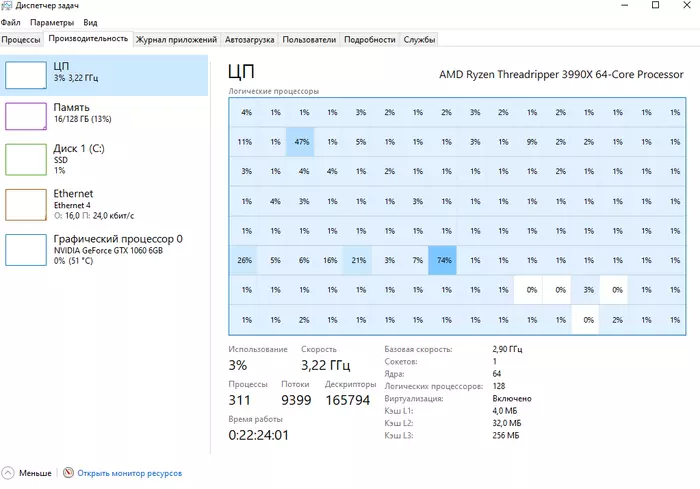The height and width of the screenshot is (489, 700).
Task: Open the Файл menu
Action: click(11, 22)
